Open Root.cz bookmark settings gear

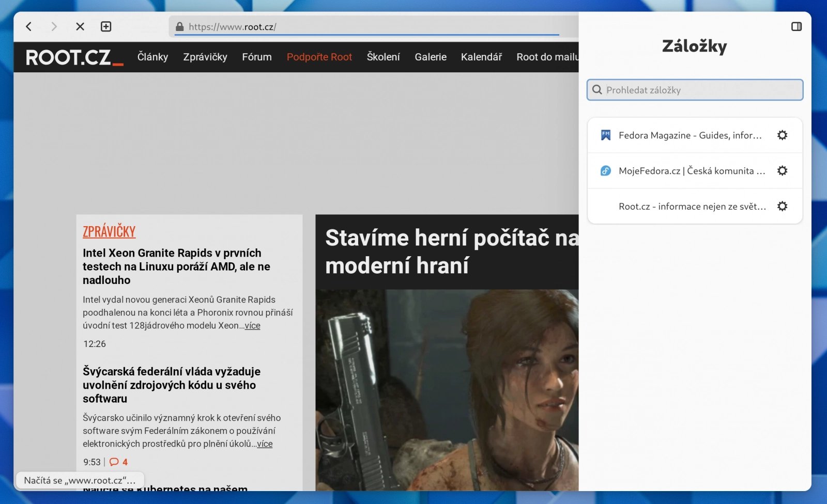(x=783, y=207)
